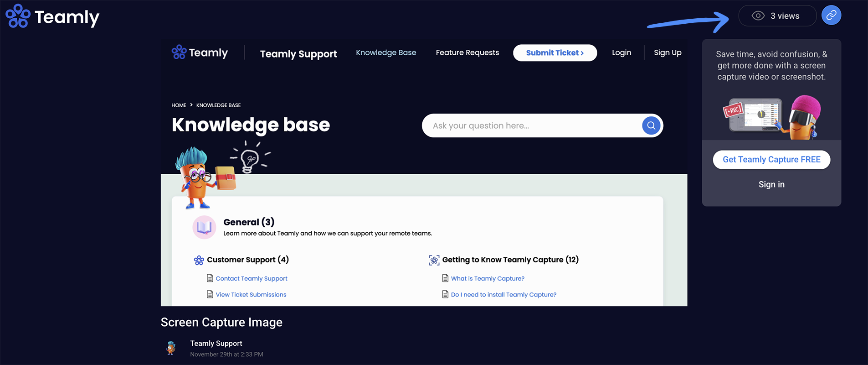Viewport: 868px width, 365px height.
Task: Click the mascot character illustration
Action: (x=205, y=177)
